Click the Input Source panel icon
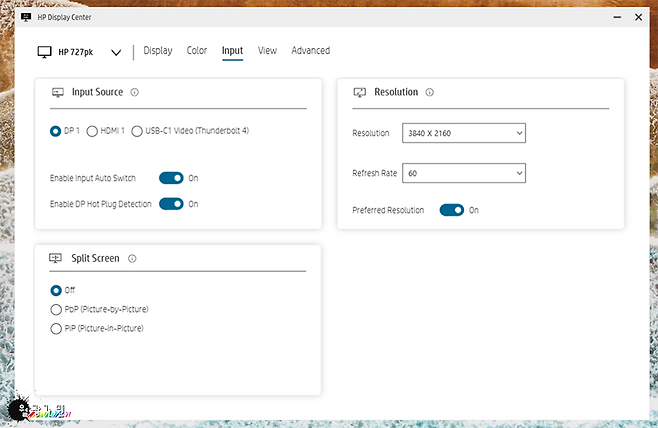 coord(58,92)
